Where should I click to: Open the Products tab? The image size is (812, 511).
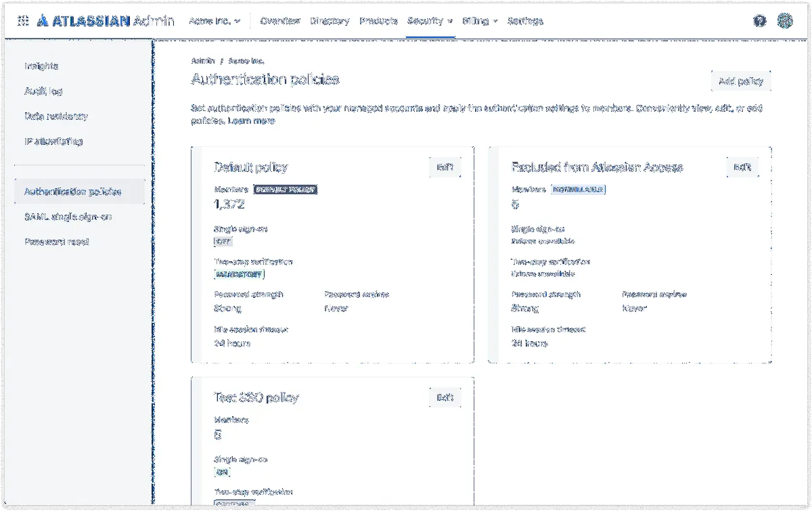tap(378, 21)
